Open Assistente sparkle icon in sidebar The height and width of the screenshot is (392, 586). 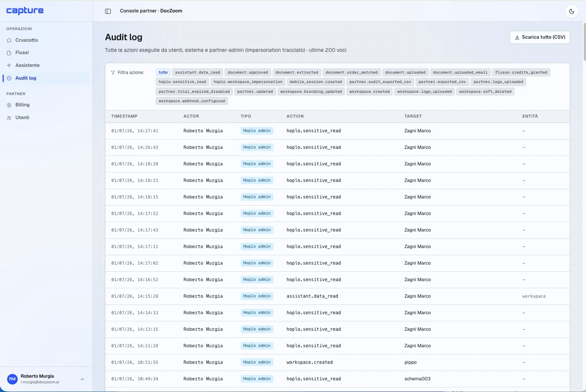pos(9,65)
